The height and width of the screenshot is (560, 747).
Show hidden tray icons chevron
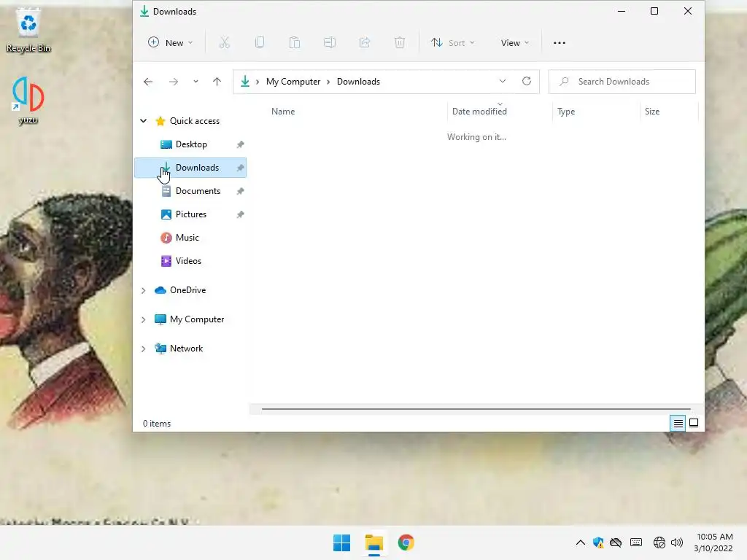pyautogui.click(x=580, y=542)
